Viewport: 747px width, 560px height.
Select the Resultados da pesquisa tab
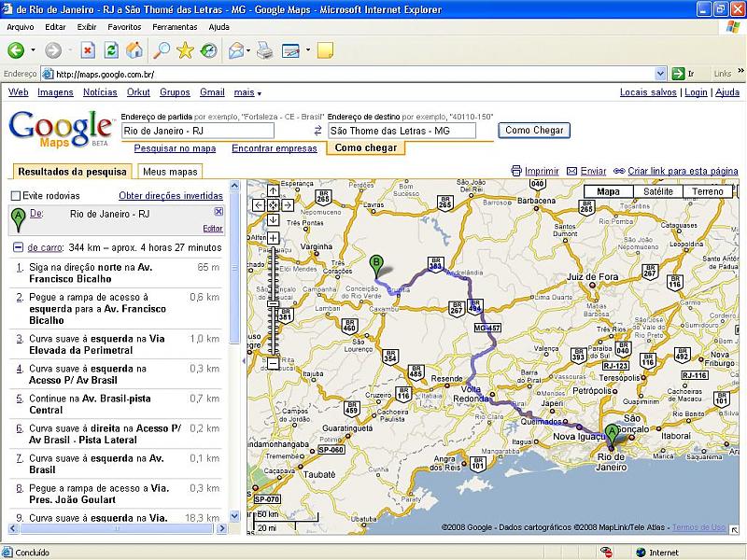pos(73,172)
